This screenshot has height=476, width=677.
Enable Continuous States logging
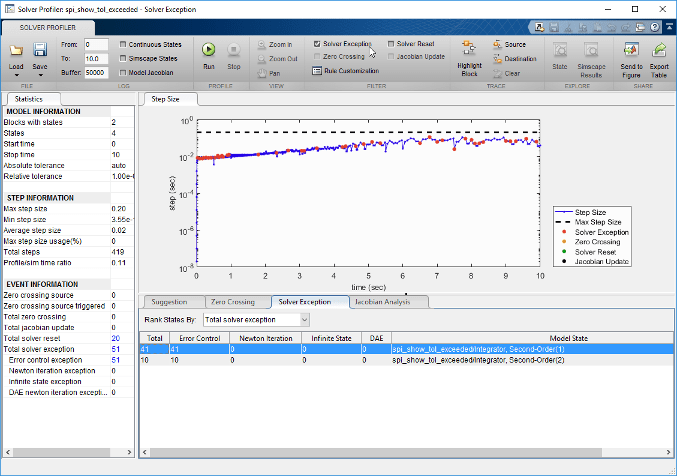pyautogui.click(x=123, y=44)
